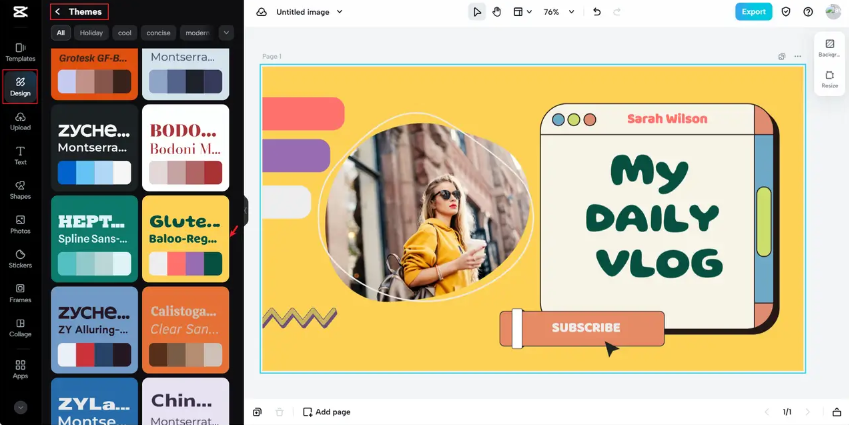Viewport: 849px width, 425px height.
Task: Open the Untitled image name dropdown
Action: click(x=309, y=12)
